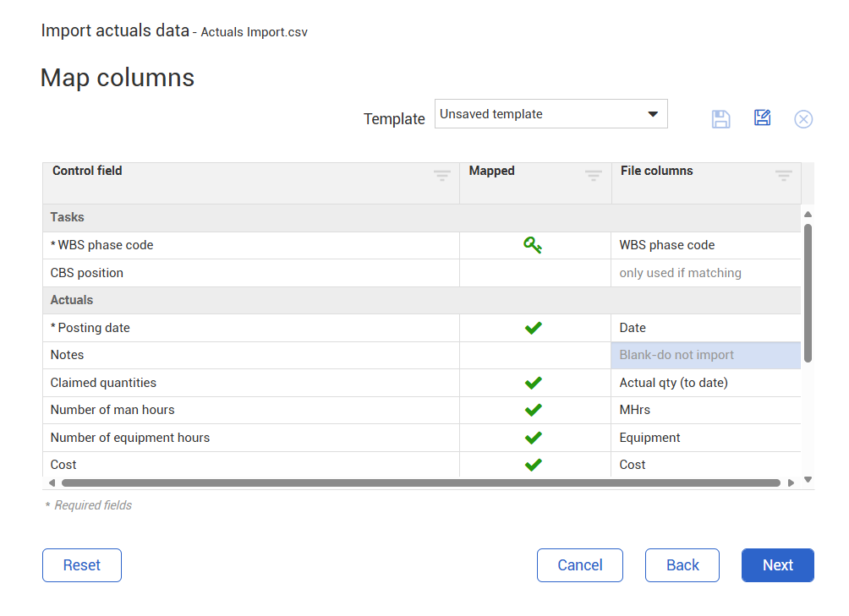This screenshot has height=616, width=849.
Task: Click the Control field column header
Action: (88, 171)
